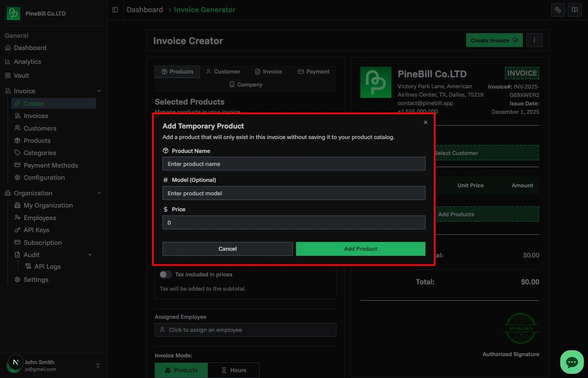Select Products as the Invoice Mode
This screenshot has width=588, height=378.
(x=181, y=370)
